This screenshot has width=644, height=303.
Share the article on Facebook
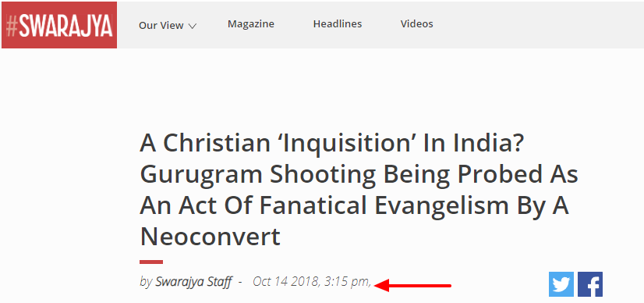click(x=590, y=284)
